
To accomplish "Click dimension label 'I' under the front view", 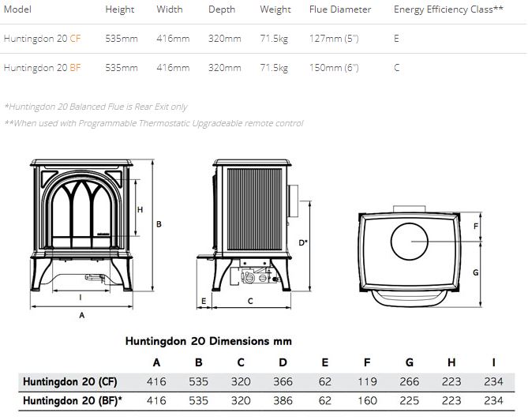I will (x=81, y=297).
